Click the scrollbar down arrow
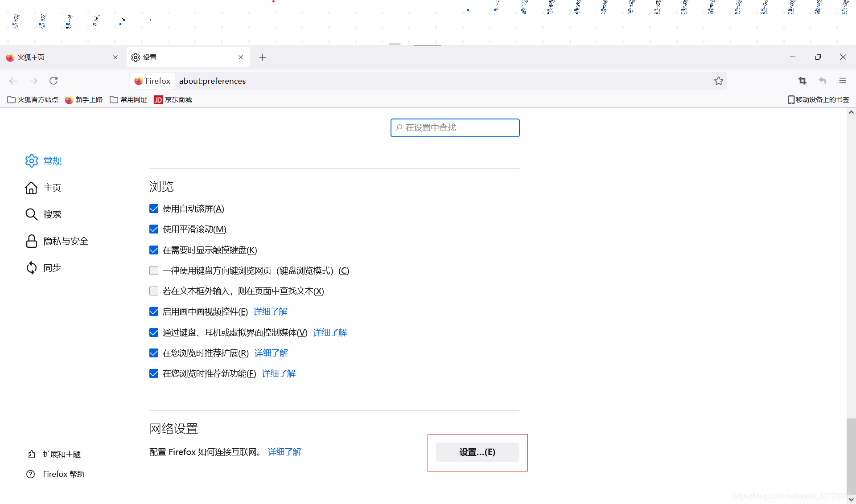856x504 pixels. pos(851,500)
